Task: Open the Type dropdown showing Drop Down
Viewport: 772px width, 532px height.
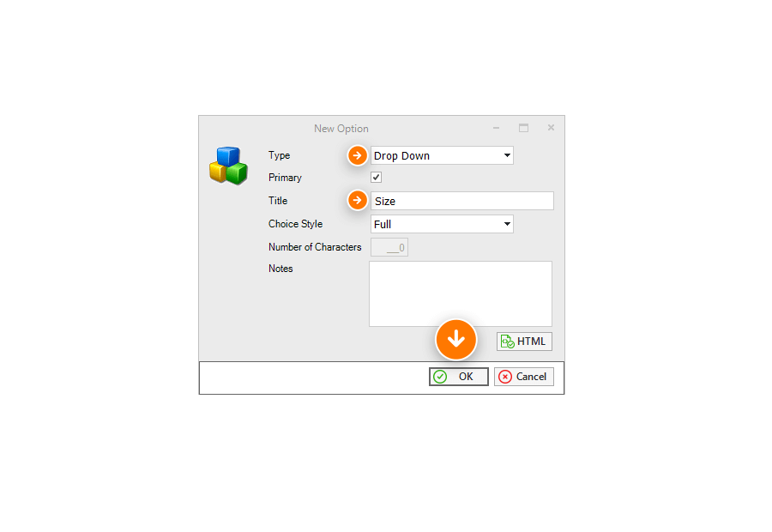Action: (x=442, y=155)
